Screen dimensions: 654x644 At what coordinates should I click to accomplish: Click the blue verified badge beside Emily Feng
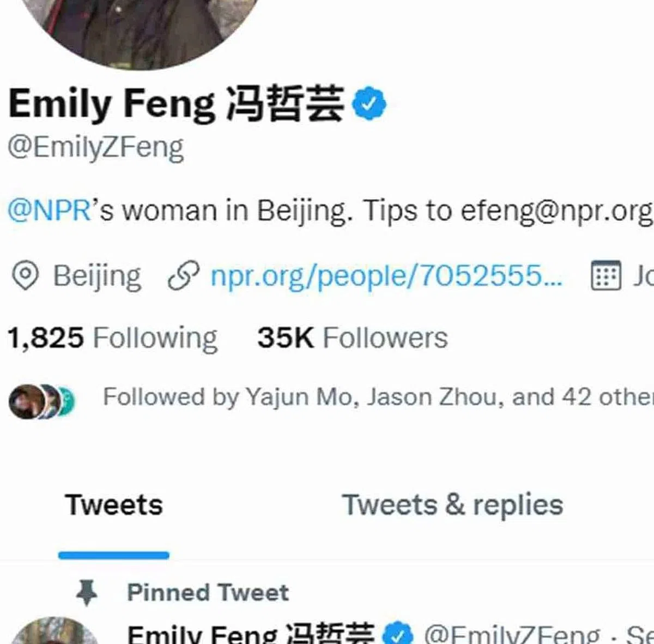coord(369,103)
